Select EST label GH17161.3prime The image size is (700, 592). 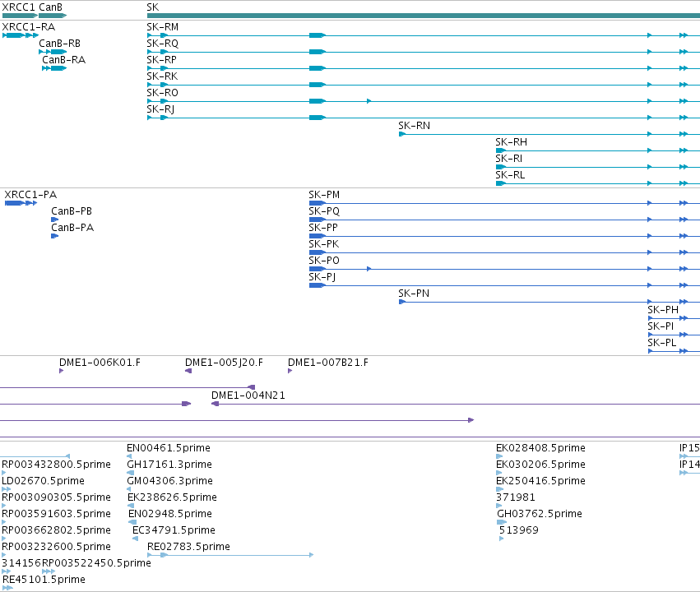169,465
